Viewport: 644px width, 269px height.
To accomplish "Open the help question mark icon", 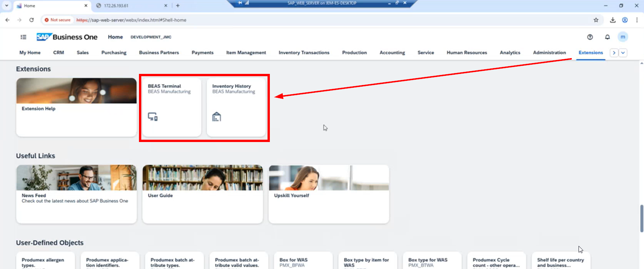I will 590,37.
